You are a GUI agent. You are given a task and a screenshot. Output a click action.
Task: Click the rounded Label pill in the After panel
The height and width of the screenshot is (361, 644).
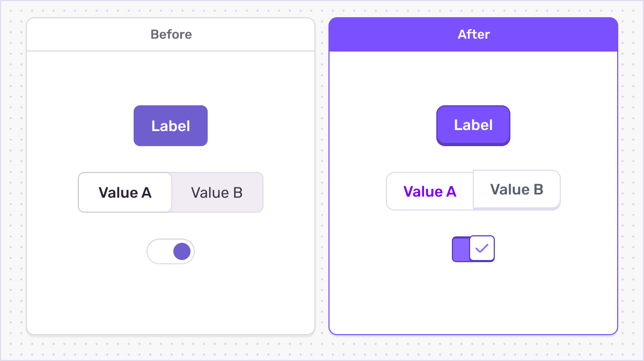pyautogui.click(x=473, y=125)
